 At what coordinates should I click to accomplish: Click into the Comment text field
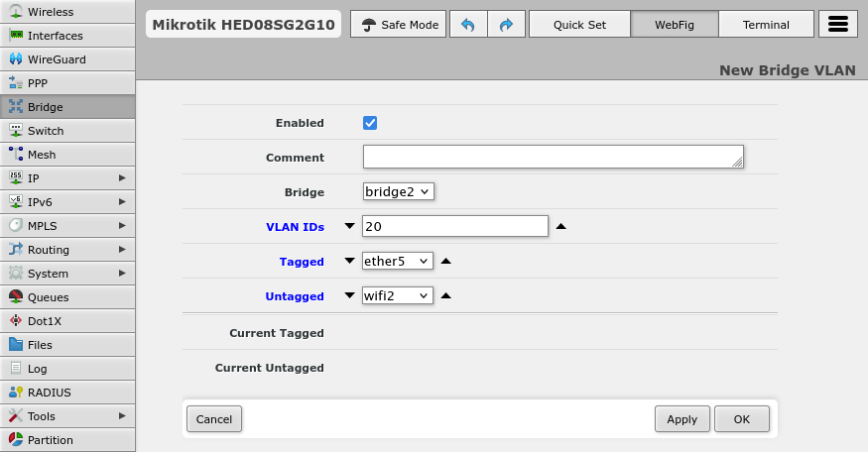tap(553, 157)
